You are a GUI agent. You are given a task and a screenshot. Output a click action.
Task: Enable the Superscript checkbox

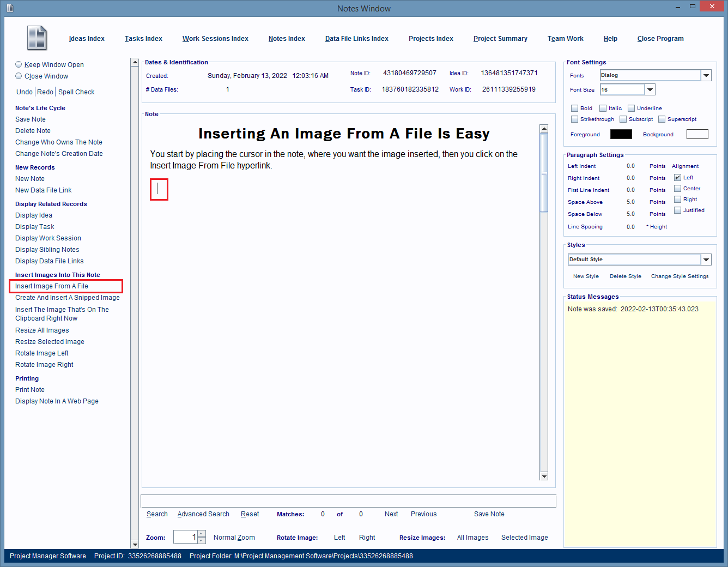(662, 119)
